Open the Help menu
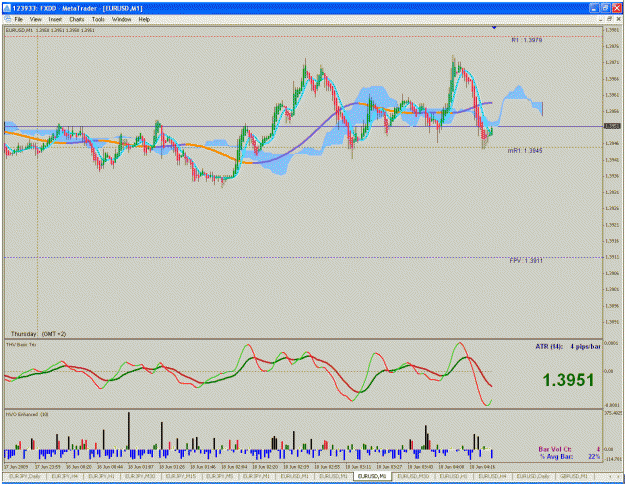The width and height of the screenshot is (625, 484). tap(144, 19)
